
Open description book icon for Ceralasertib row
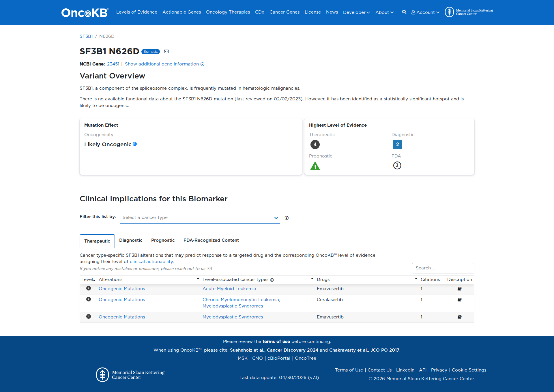(460, 300)
